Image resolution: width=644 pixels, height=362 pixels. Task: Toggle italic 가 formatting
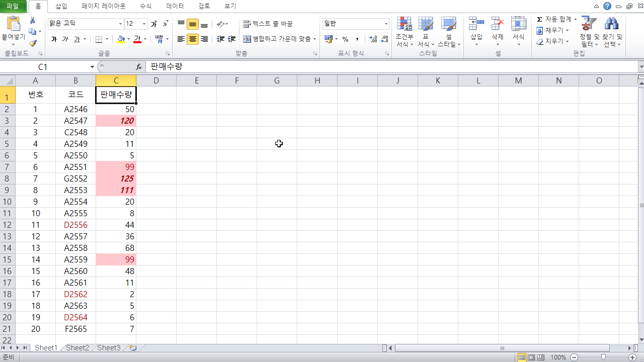point(65,39)
